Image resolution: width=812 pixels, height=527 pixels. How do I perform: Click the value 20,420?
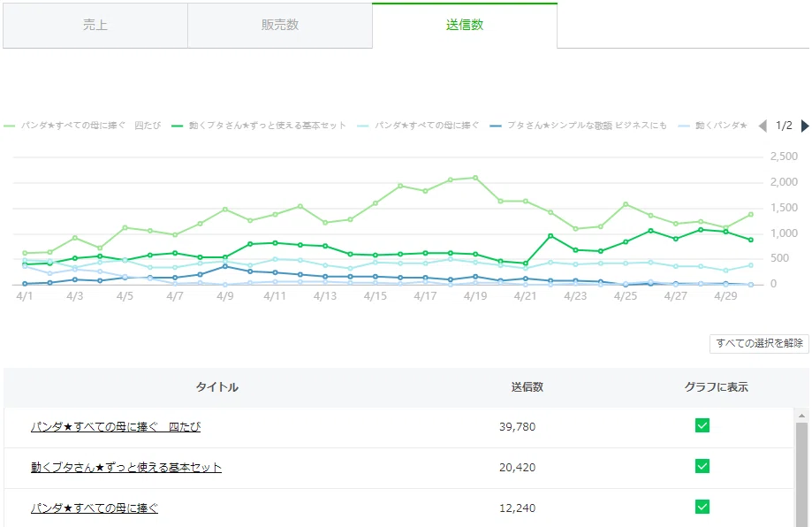click(518, 468)
